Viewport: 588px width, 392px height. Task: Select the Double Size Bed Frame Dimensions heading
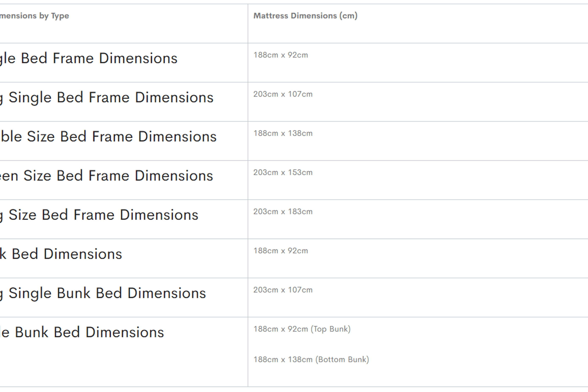[x=108, y=137]
